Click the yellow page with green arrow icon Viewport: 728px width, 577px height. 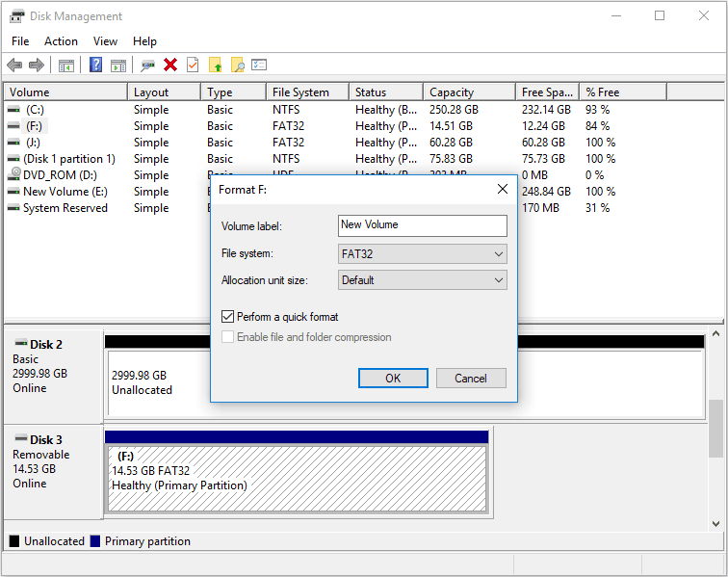tap(215, 65)
